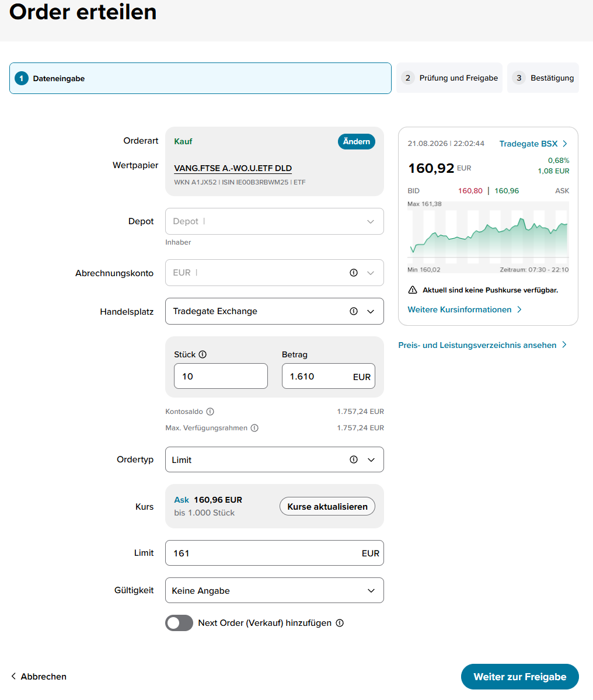Click info icon beside Max. Verfügungsrahmen
Image resolution: width=593 pixels, height=700 pixels.
254,428
